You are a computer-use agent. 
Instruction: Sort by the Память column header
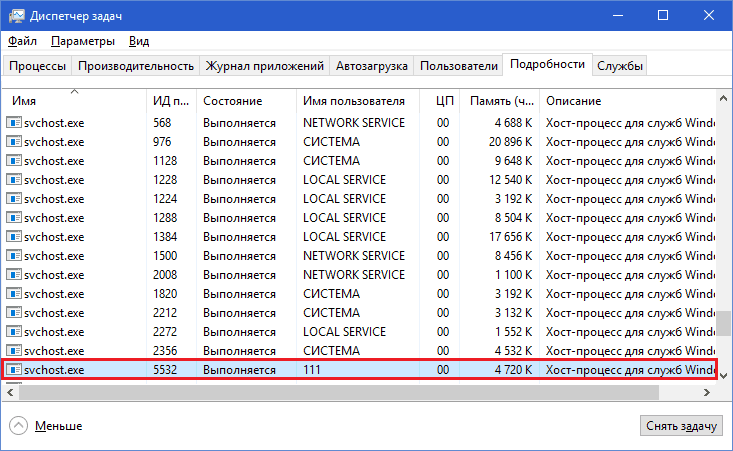(500, 100)
